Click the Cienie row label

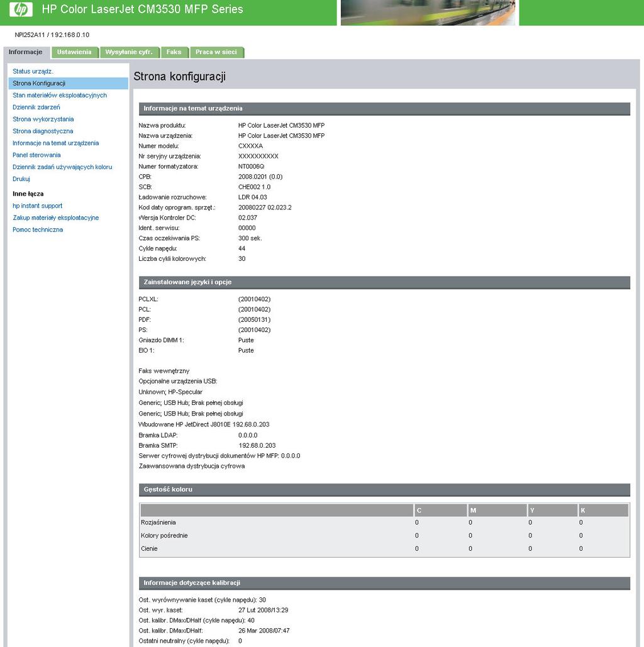(x=149, y=549)
